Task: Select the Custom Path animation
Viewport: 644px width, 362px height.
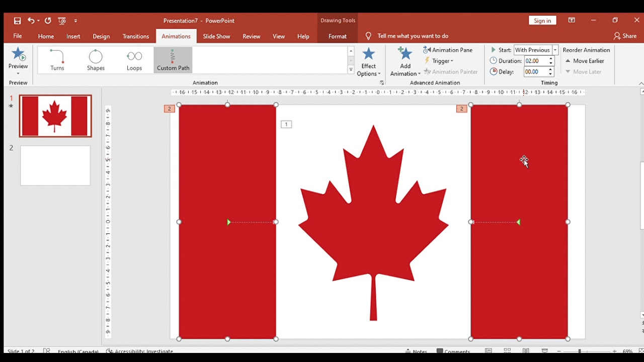Action: point(173,60)
